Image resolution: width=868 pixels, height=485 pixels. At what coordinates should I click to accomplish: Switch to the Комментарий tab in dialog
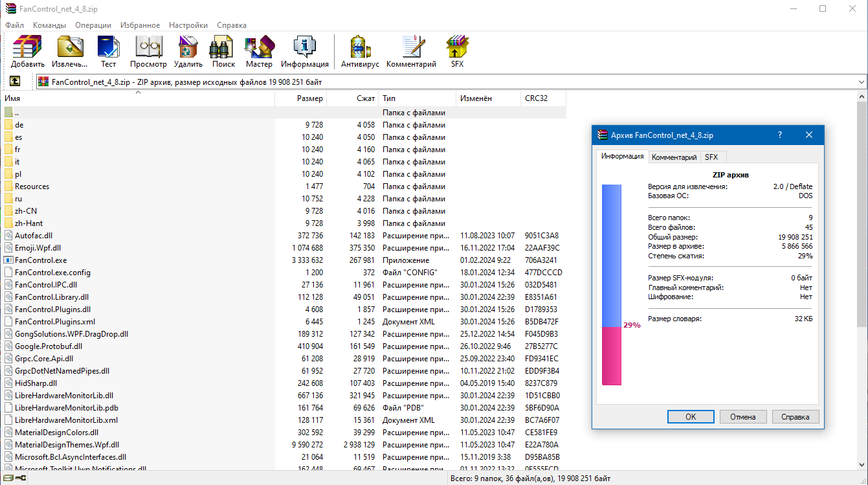point(674,157)
